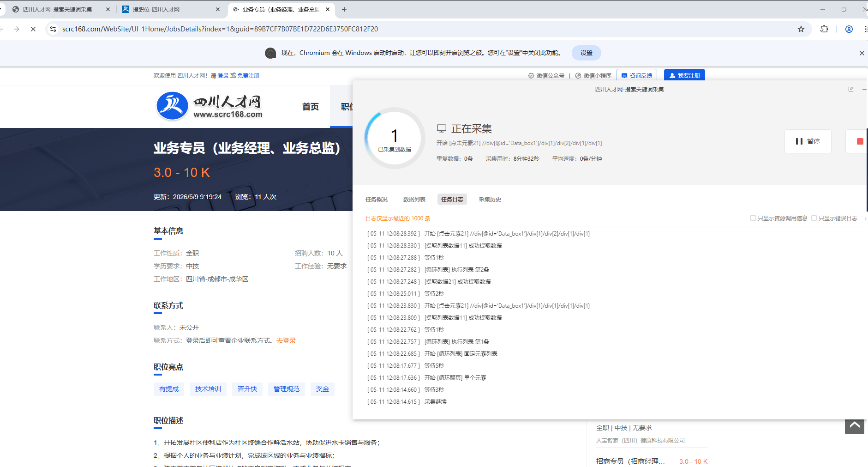This screenshot has height=467, width=868.
Task: Click the collected data progress circle
Action: click(x=395, y=138)
